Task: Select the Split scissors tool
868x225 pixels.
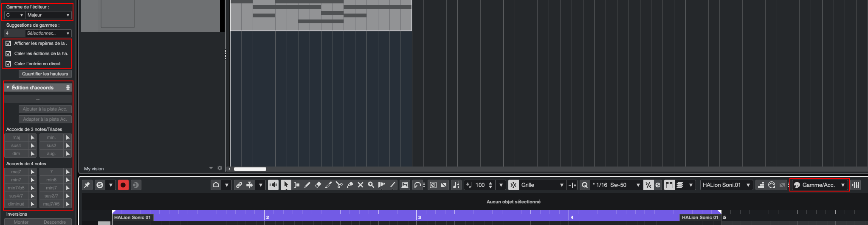Action: 339,185
